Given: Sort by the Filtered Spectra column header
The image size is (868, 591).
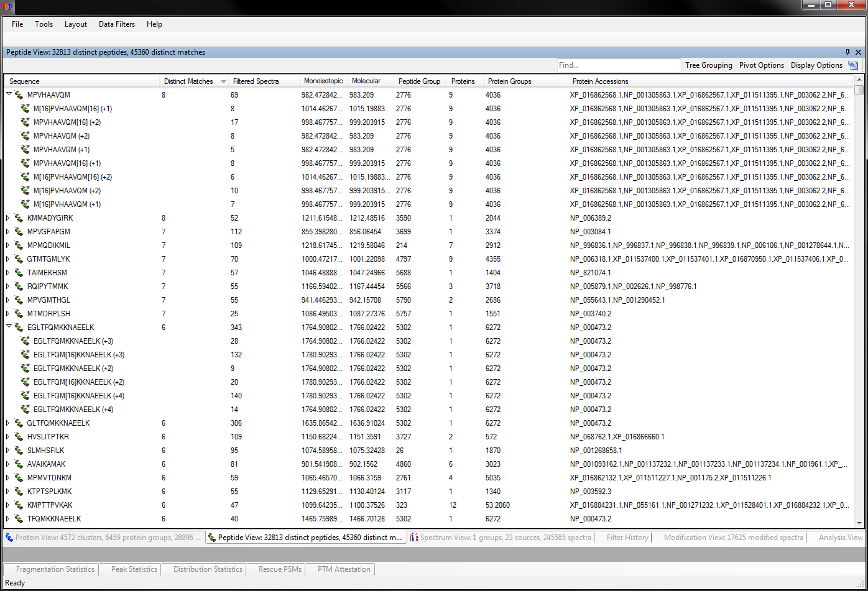Looking at the screenshot, I should pyautogui.click(x=264, y=81).
